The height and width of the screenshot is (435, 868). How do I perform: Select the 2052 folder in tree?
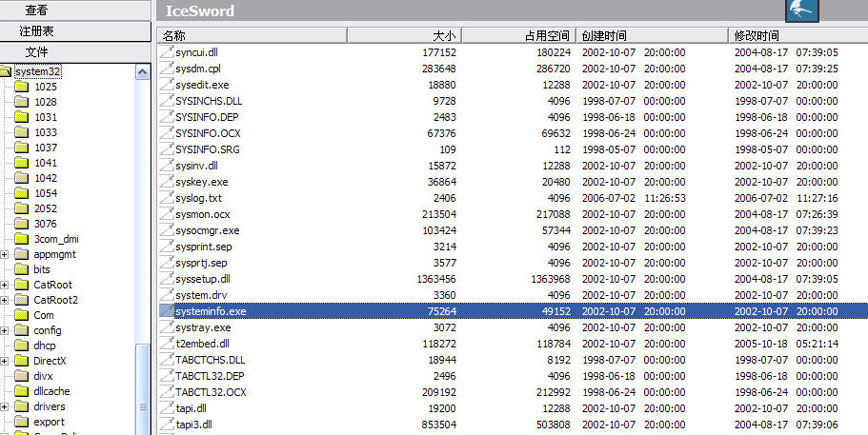coord(46,208)
